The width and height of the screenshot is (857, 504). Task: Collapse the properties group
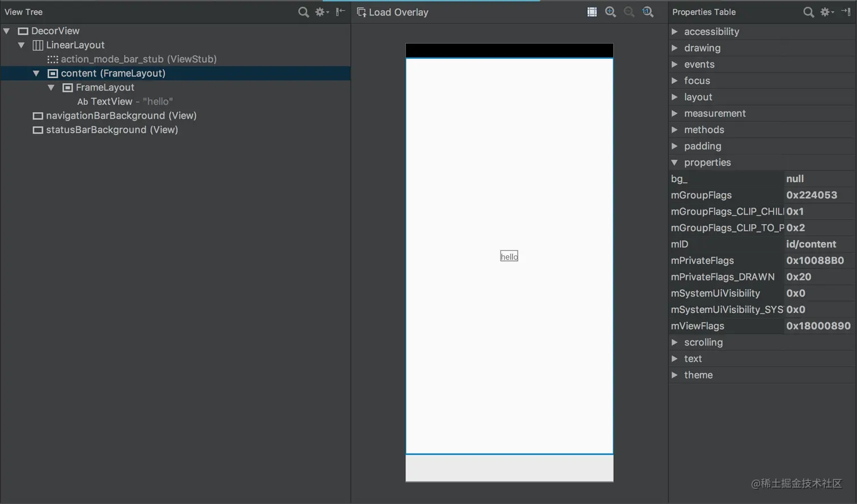click(x=674, y=163)
